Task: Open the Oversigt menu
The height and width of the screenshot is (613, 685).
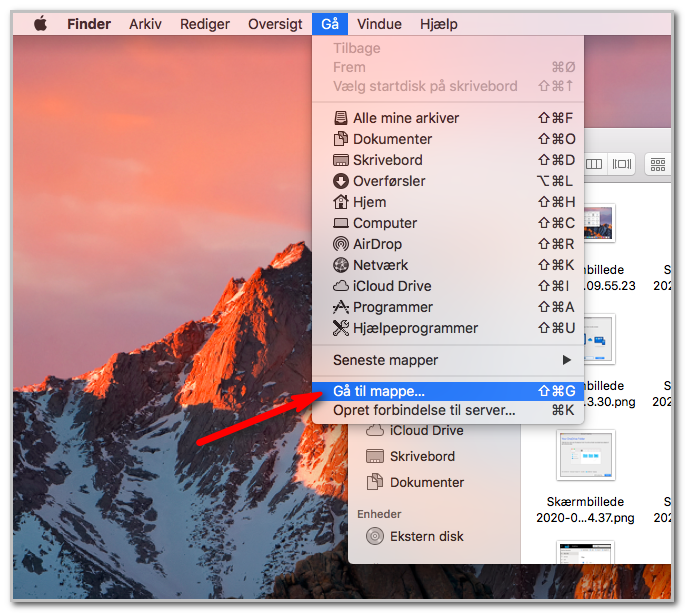Action: (x=275, y=24)
